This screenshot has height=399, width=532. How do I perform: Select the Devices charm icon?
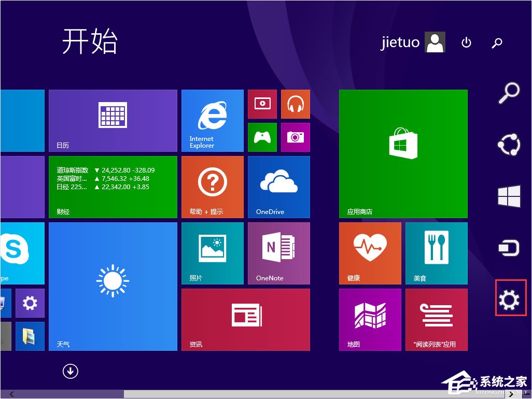pyautogui.click(x=509, y=248)
